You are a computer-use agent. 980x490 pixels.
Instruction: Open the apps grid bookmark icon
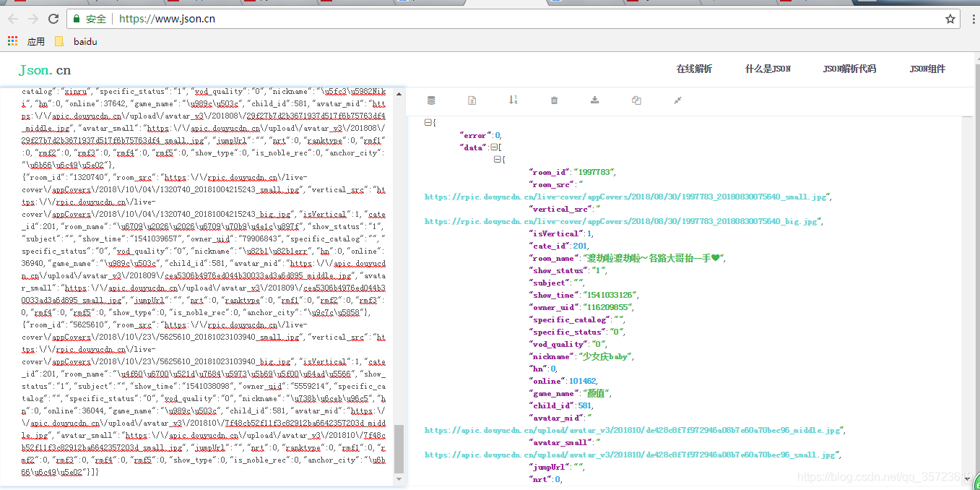12,41
